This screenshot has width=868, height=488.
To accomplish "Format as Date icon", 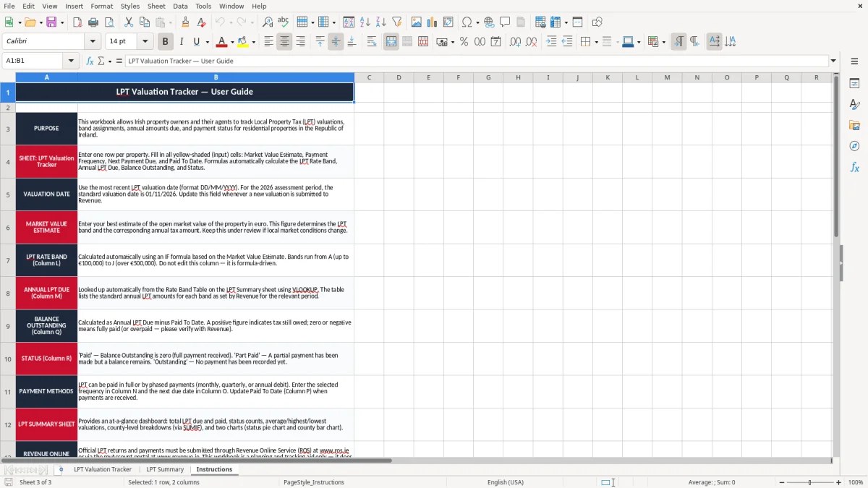I will pos(495,42).
